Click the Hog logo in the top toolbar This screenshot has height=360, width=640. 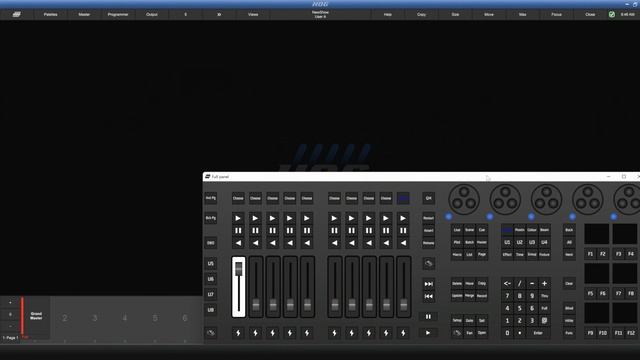17,14
